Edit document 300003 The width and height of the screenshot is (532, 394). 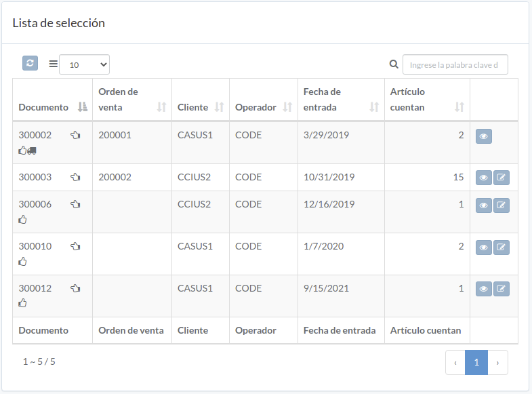[x=501, y=178]
